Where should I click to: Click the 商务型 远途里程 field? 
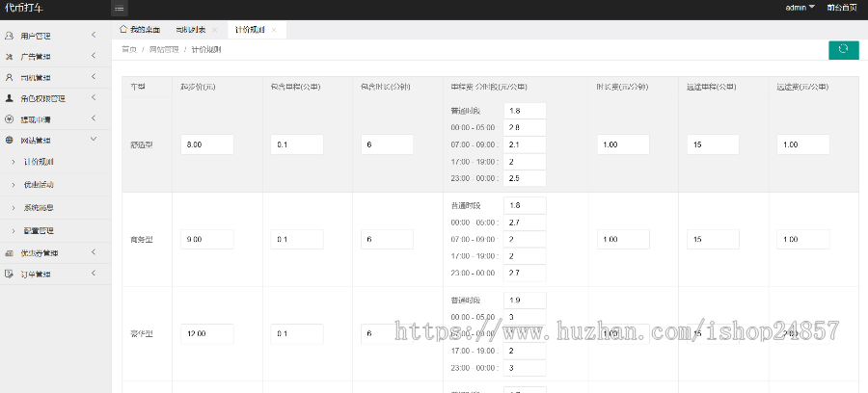click(713, 239)
